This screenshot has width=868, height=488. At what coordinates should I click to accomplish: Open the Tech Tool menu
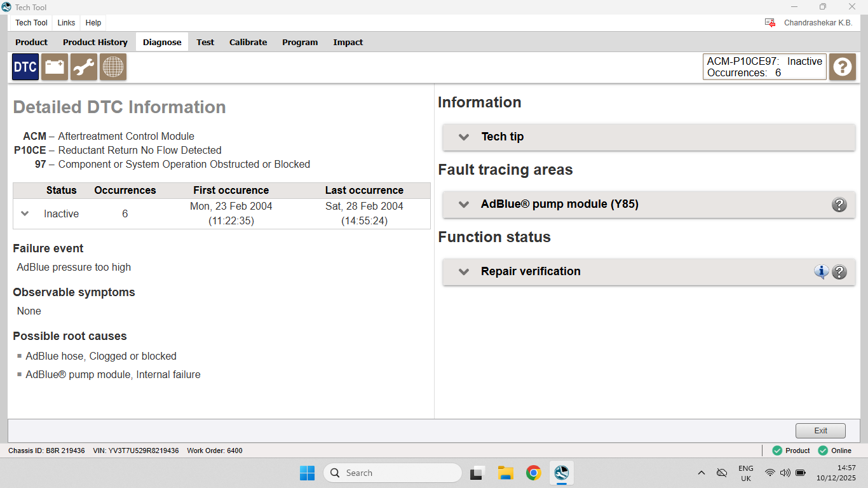(x=31, y=23)
